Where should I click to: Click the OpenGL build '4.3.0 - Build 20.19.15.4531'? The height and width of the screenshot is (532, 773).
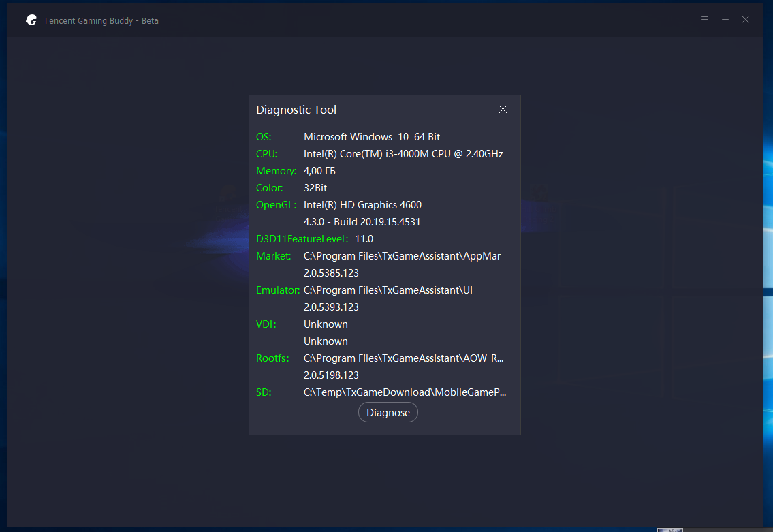[362, 222]
